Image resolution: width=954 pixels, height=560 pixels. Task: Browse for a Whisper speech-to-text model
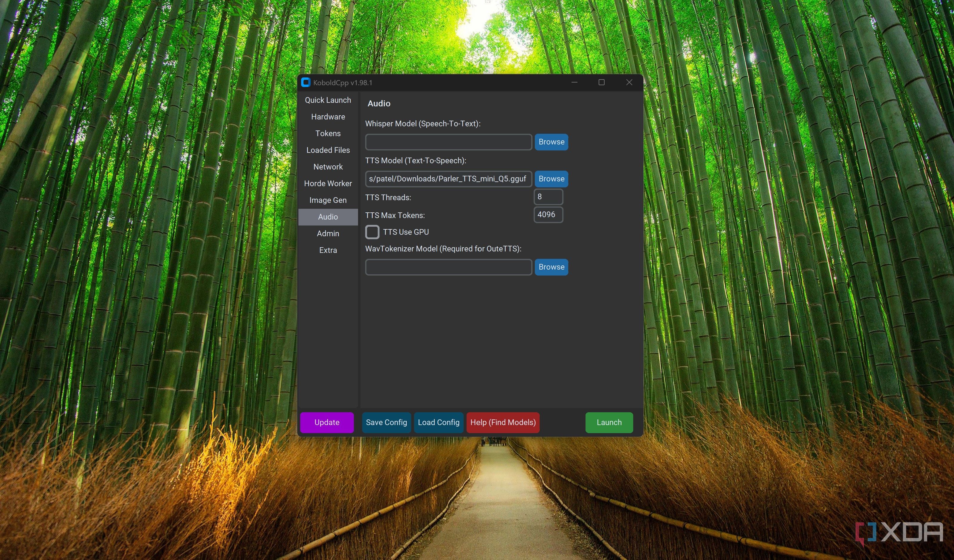point(551,142)
